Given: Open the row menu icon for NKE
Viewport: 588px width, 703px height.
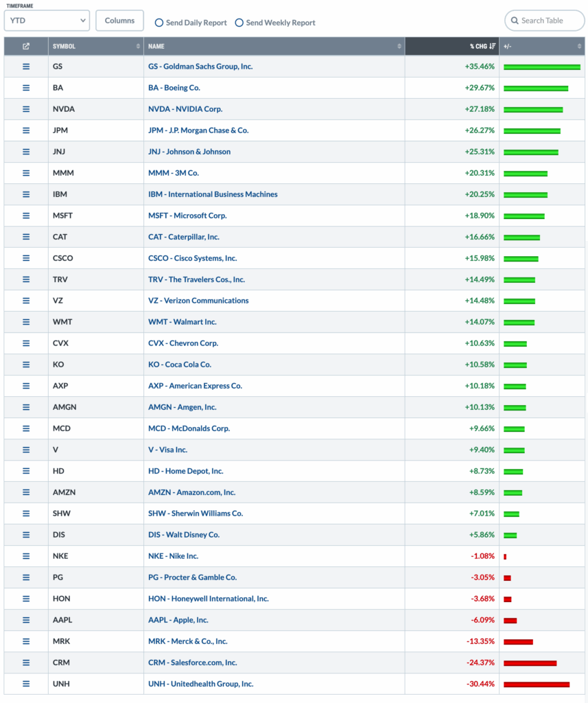Looking at the screenshot, I should pos(26,556).
